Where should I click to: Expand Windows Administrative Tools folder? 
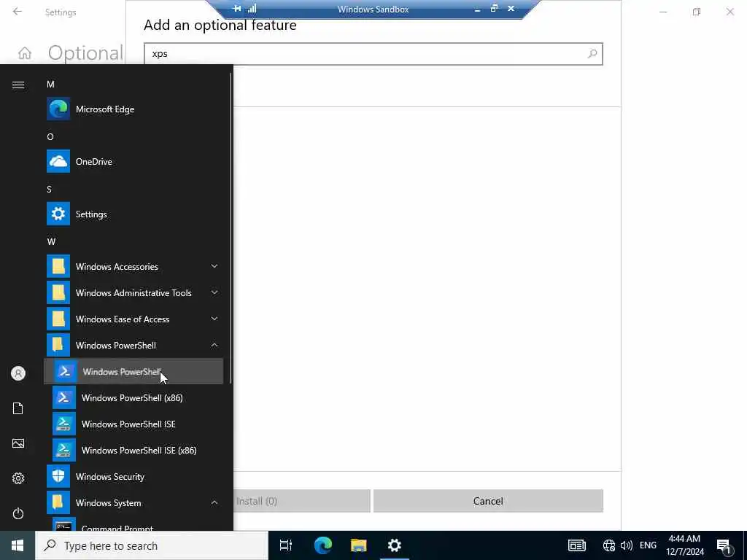point(133,292)
